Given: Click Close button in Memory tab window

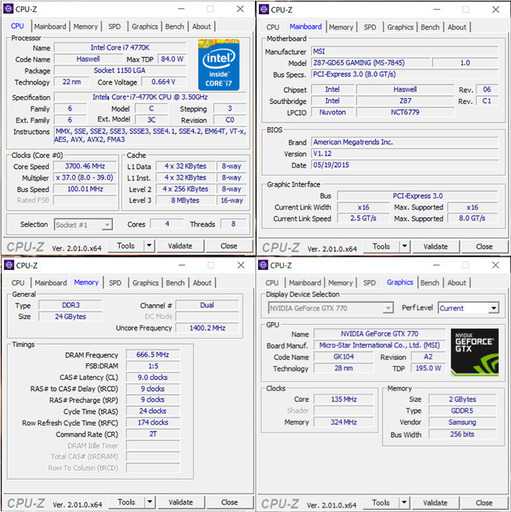Looking at the screenshot, I should [x=230, y=502].
